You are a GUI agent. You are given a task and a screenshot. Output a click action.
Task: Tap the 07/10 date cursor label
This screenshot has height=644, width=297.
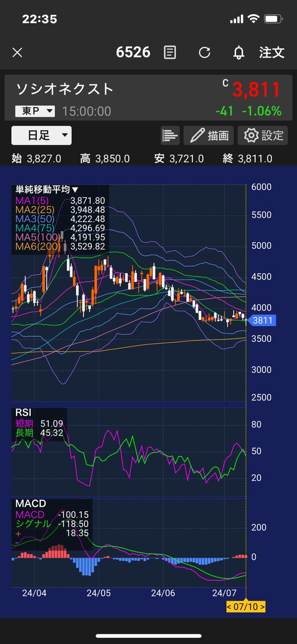246,607
